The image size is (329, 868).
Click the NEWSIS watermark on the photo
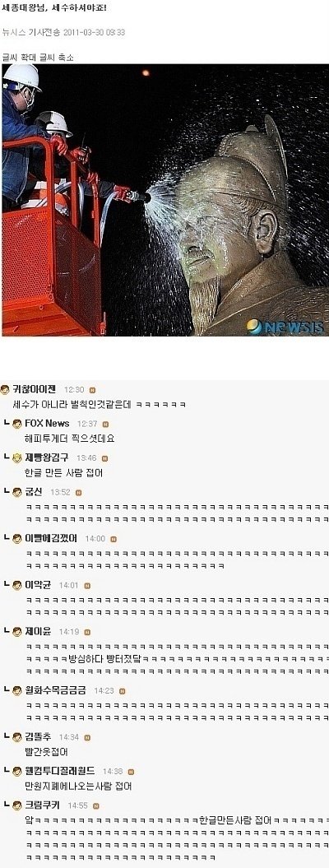click(285, 327)
